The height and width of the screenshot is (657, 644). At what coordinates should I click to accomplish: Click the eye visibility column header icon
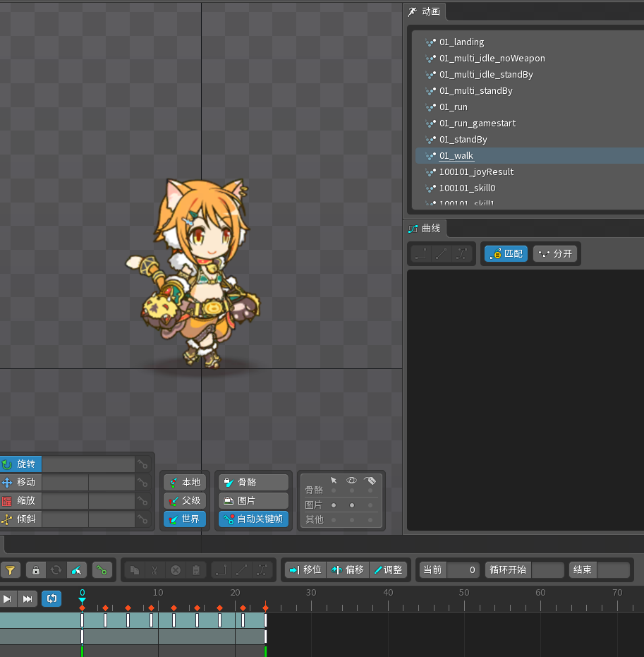pyautogui.click(x=352, y=480)
